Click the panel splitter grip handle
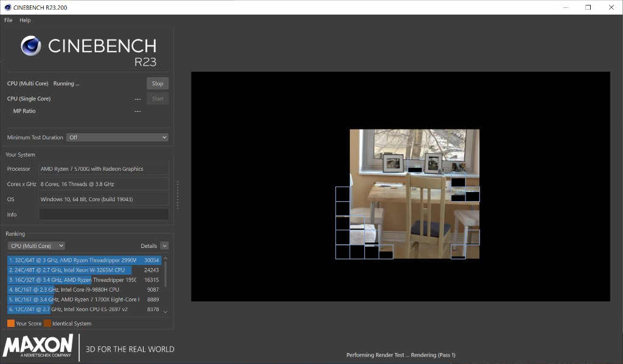Image resolution: width=623 pixels, height=364 pixels. coord(178,194)
